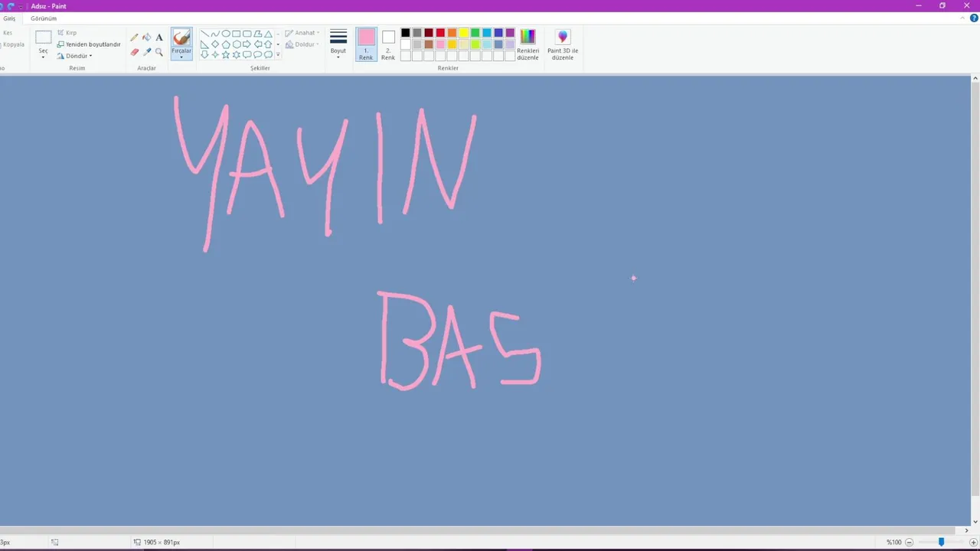This screenshot has height=551, width=980.
Task: Choose the Left arrow shape
Action: coord(258,44)
